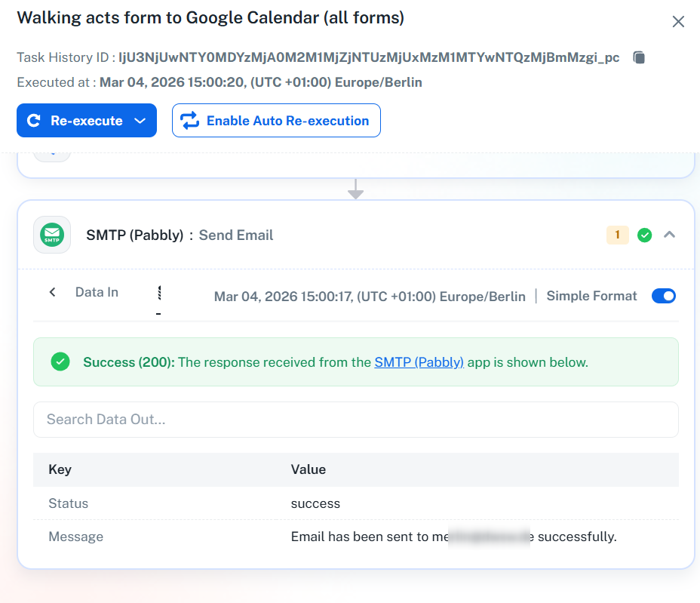The width and height of the screenshot is (700, 603).
Task: Click the green step success checkmark
Action: pos(644,235)
